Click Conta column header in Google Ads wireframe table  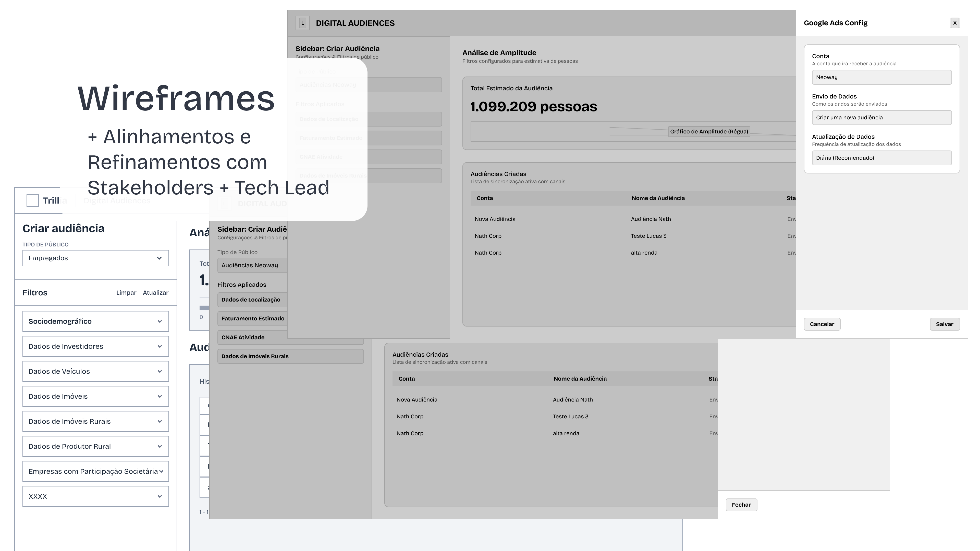click(x=485, y=198)
